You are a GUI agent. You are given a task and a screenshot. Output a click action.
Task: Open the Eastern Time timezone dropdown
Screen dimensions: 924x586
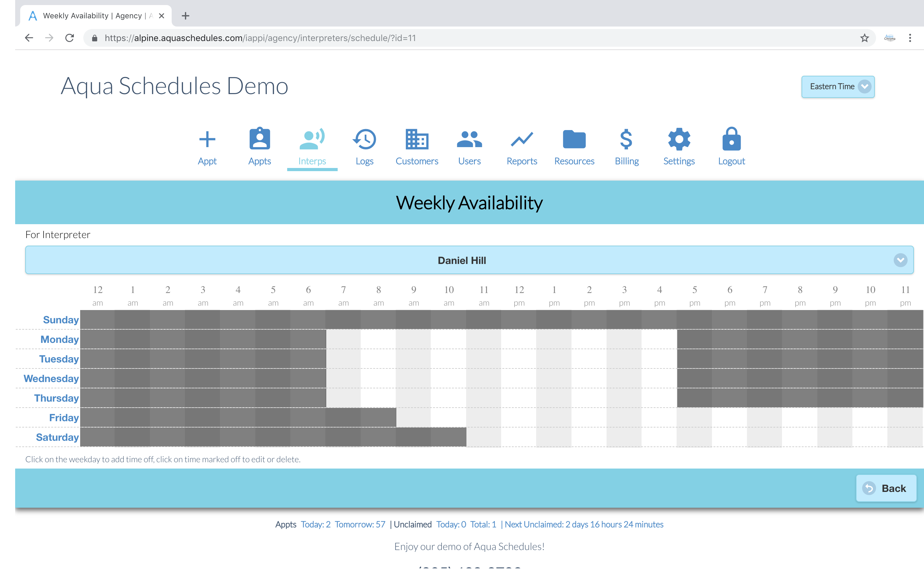click(x=838, y=87)
